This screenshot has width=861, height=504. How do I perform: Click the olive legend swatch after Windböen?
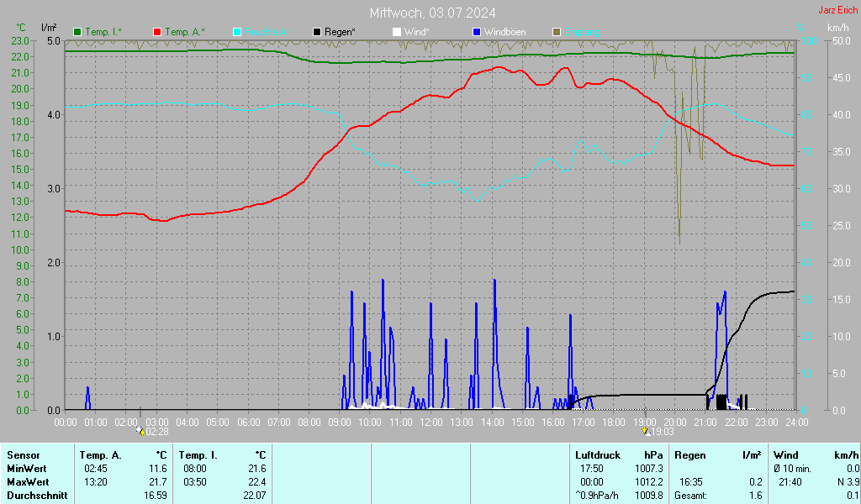(557, 32)
